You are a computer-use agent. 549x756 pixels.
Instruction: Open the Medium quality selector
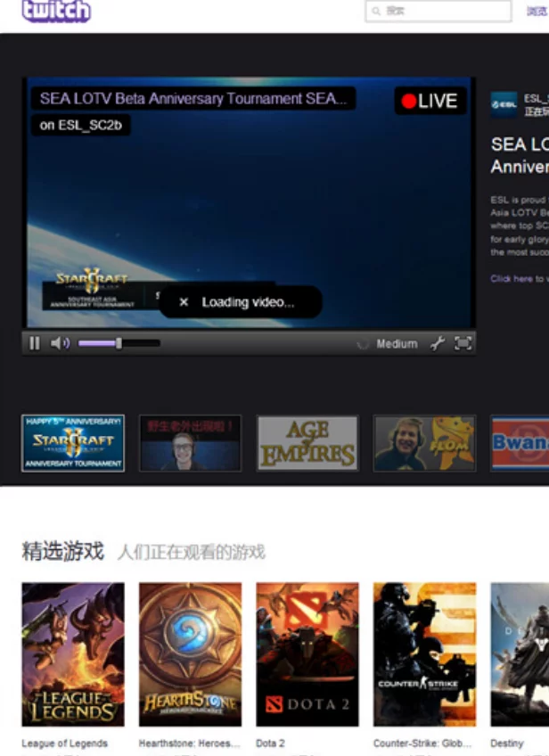(397, 344)
